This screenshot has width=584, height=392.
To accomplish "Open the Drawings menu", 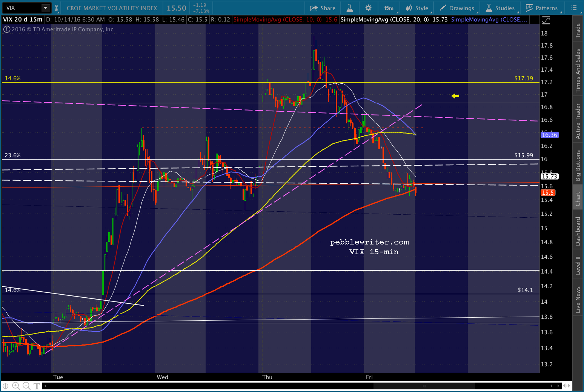I will pyautogui.click(x=457, y=8).
